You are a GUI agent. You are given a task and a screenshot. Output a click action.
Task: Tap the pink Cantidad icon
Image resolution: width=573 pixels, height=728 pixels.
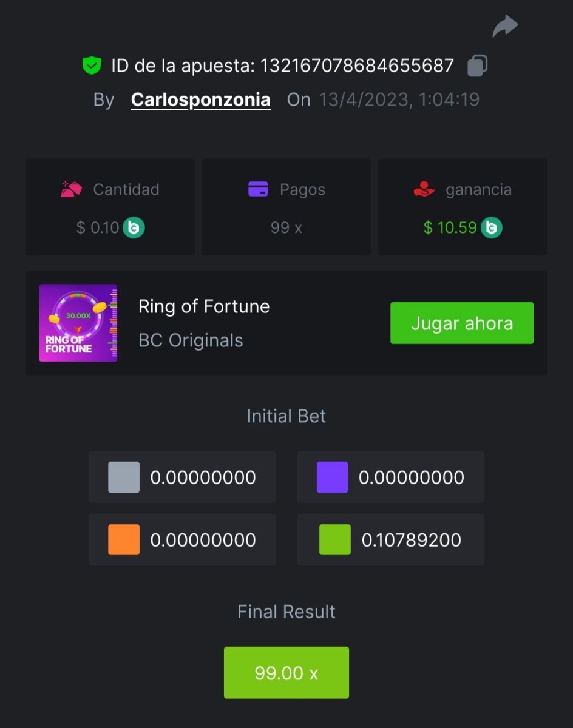click(72, 189)
